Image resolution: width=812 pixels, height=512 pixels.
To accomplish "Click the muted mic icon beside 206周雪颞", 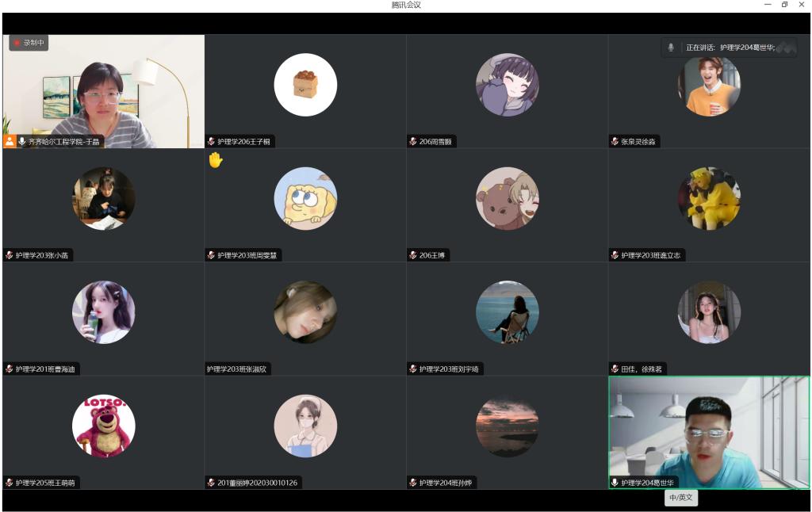I will [x=413, y=141].
